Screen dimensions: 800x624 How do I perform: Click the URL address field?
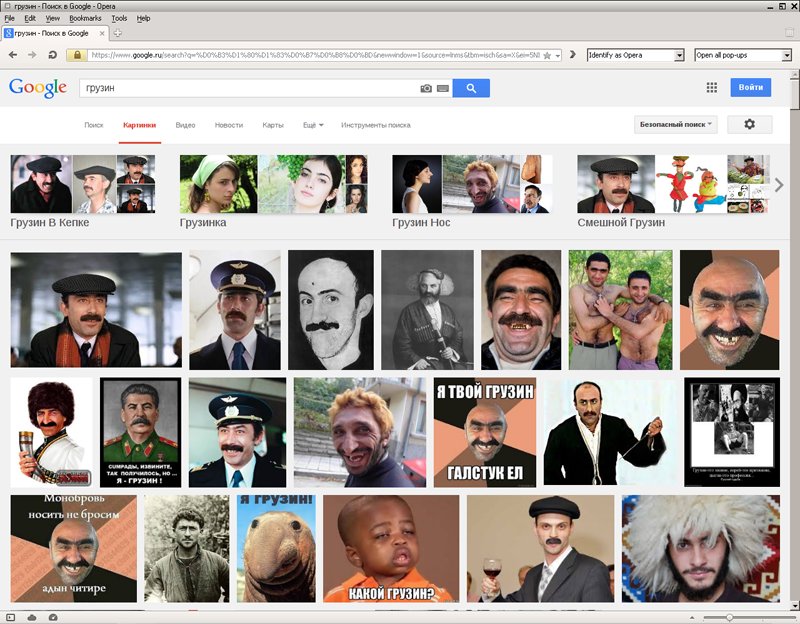coord(314,55)
